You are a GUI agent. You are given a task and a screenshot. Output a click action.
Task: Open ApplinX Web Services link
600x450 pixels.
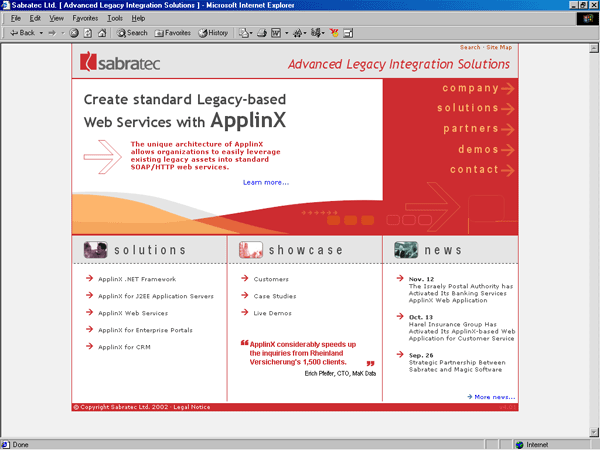[x=133, y=313]
